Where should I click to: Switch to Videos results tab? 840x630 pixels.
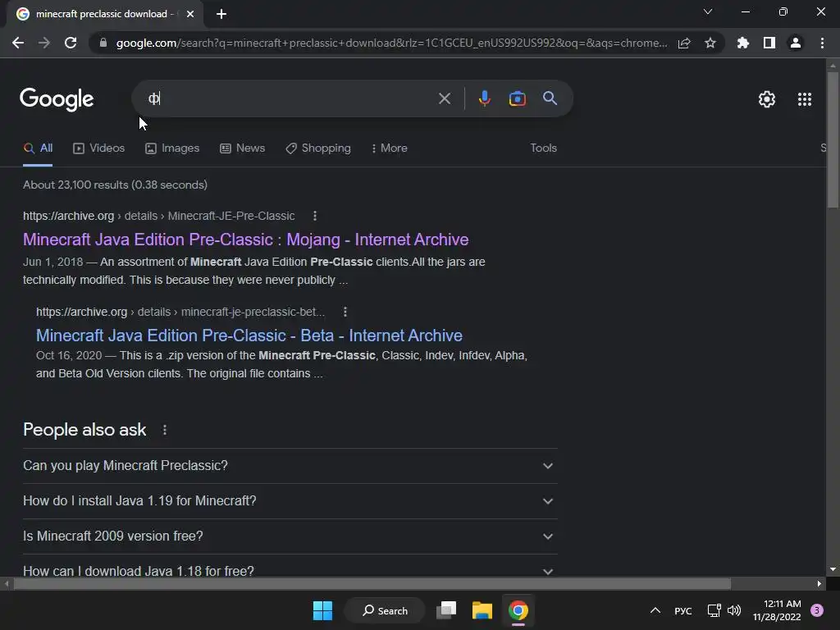coord(98,148)
